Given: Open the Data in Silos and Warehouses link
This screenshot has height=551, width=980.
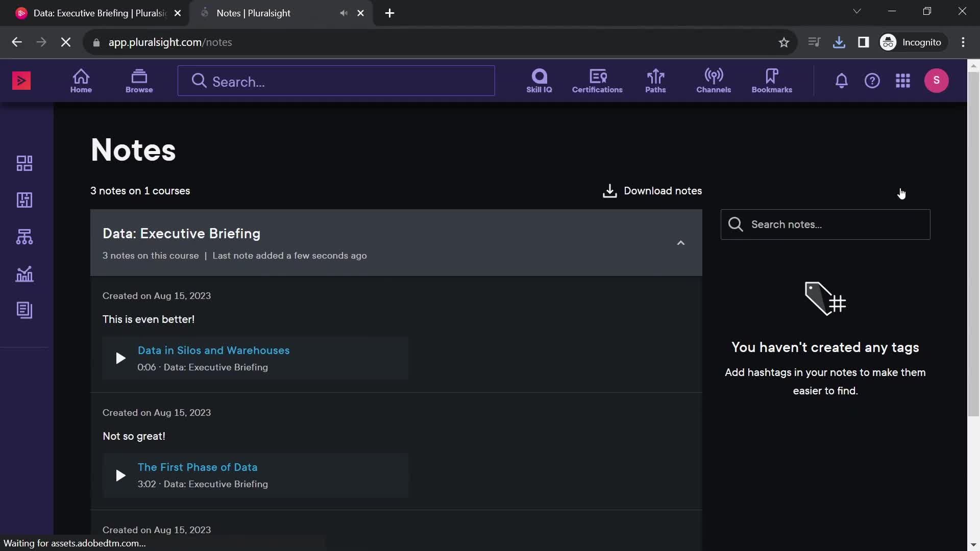Looking at the screenshot, I should (213, 350).
